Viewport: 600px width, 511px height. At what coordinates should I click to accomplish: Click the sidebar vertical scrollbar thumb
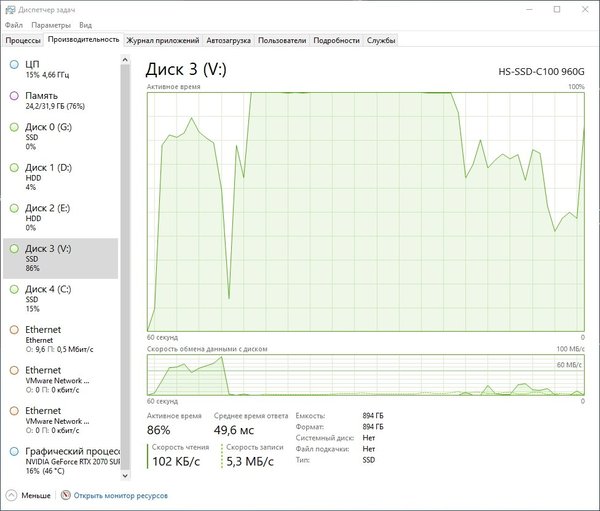tap(125, 266)
